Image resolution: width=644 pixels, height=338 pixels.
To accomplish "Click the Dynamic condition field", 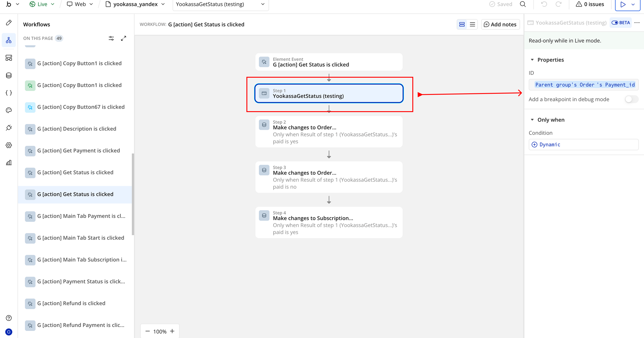I will coord(583,144).
